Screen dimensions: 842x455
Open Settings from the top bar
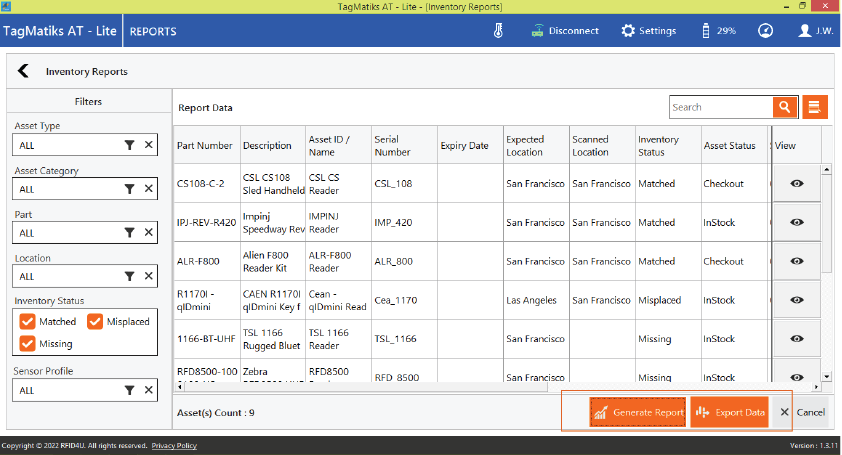[x=649, y=31]
